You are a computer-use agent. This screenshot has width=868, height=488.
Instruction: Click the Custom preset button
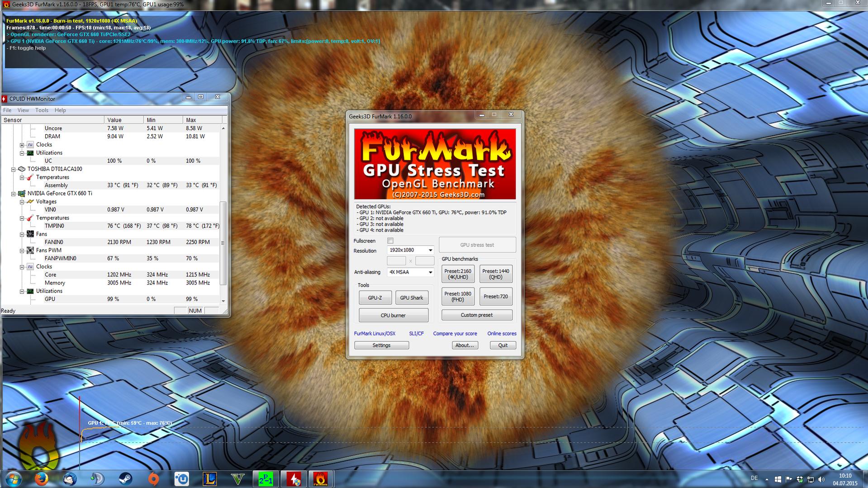point(477,315)
